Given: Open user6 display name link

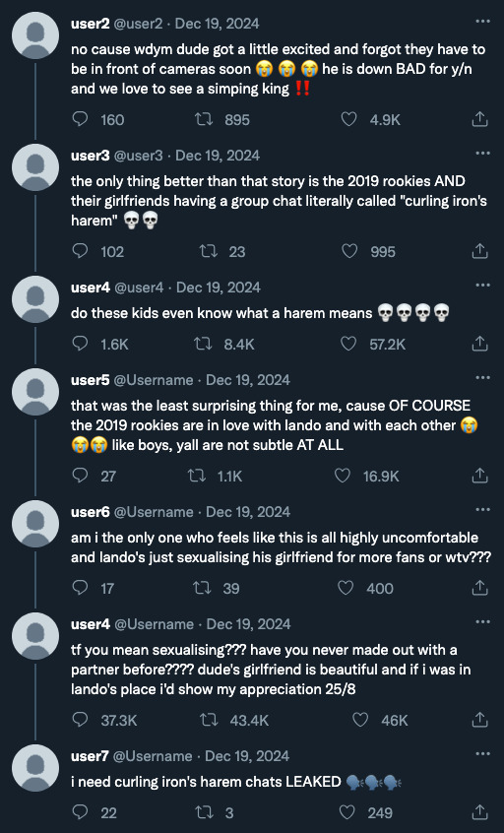Looking at the screenshot, I should pos(91,512).
